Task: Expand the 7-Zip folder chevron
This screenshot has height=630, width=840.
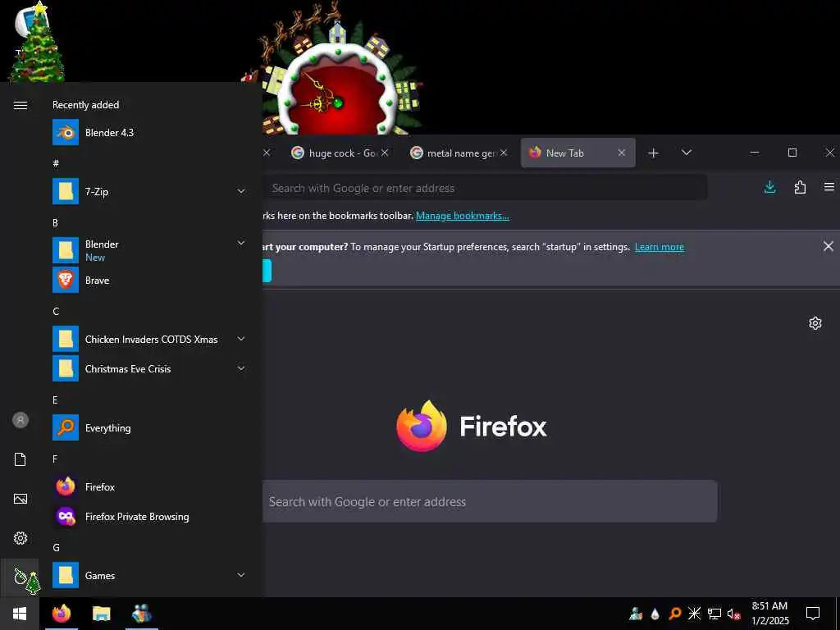Action: point(241,191)
